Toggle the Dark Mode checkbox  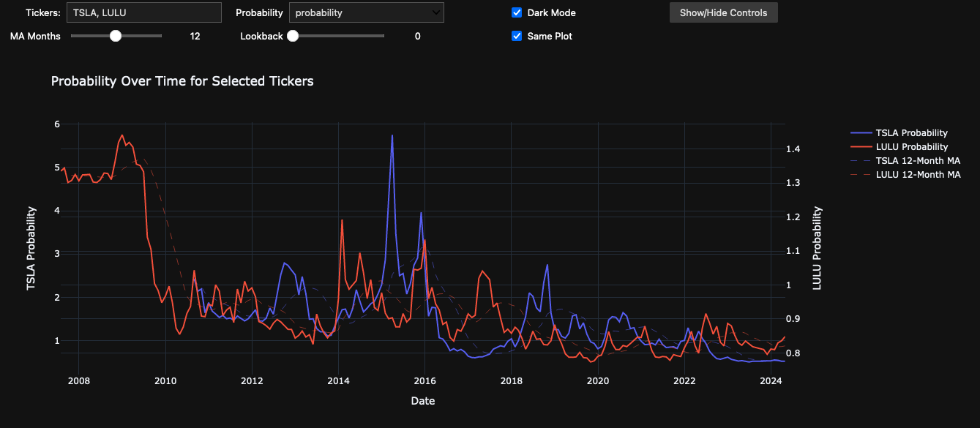coord(517,12)
